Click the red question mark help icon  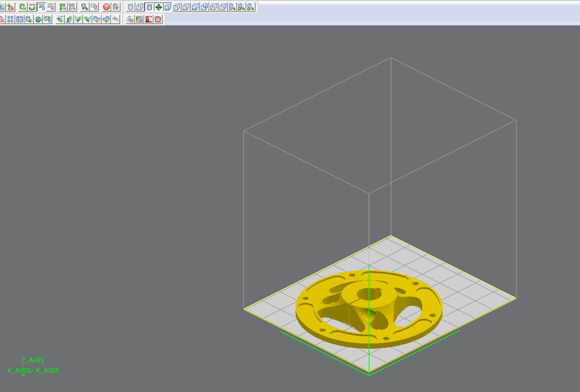pyautogui.click(x=106, y=7)
